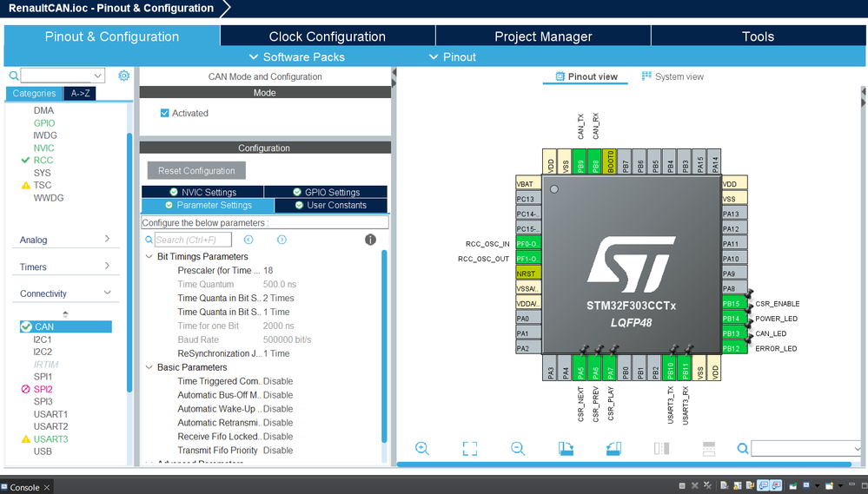
Task: Rotate the chip clockwise
Action: tap(565, 449)
